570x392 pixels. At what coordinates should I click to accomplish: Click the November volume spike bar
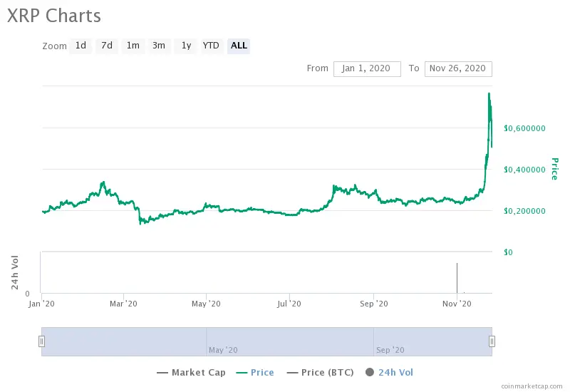pos(457,278)
